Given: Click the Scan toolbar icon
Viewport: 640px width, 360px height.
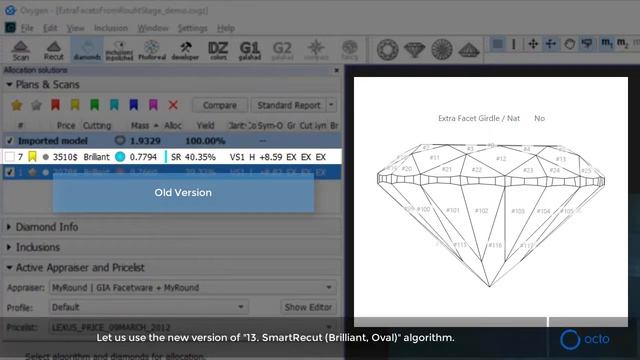Looking at the screenshot, I should (20, 51).
